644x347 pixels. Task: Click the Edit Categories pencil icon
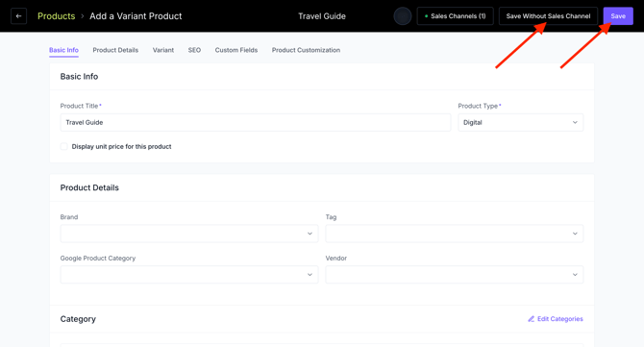[531, 319]
